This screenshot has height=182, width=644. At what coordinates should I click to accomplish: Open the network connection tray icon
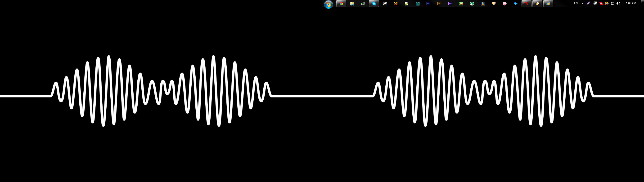pos(612,4)
